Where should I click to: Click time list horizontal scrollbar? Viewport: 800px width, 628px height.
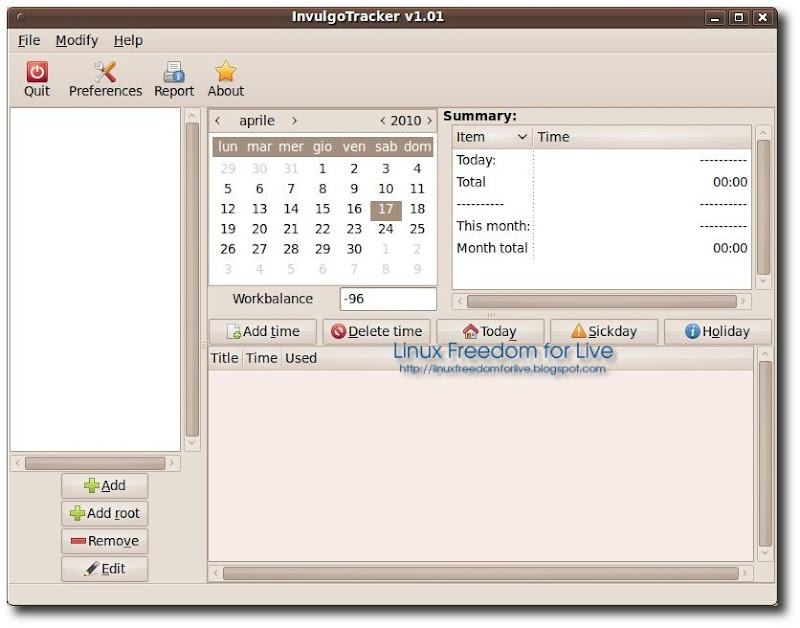[481, 573]
